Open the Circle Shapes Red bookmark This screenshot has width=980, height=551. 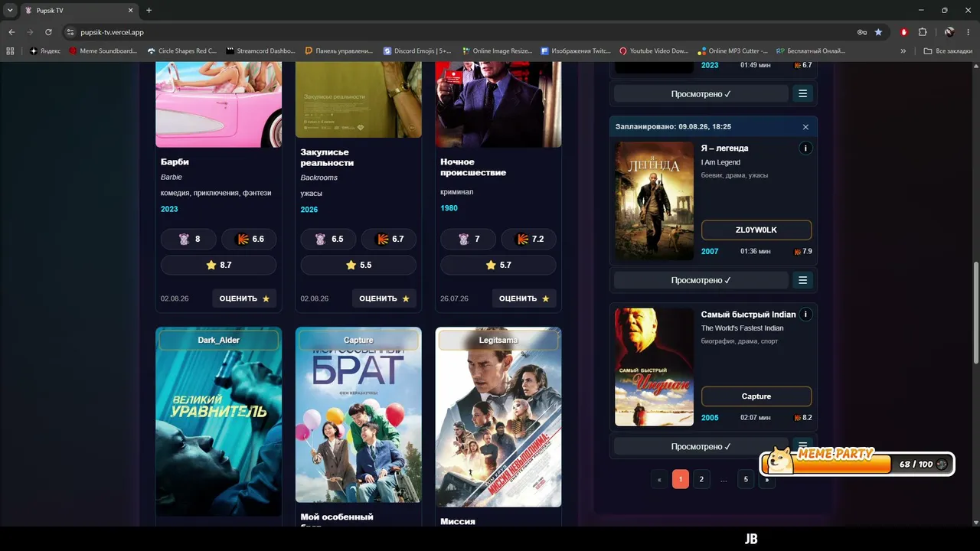click(182, 51)
